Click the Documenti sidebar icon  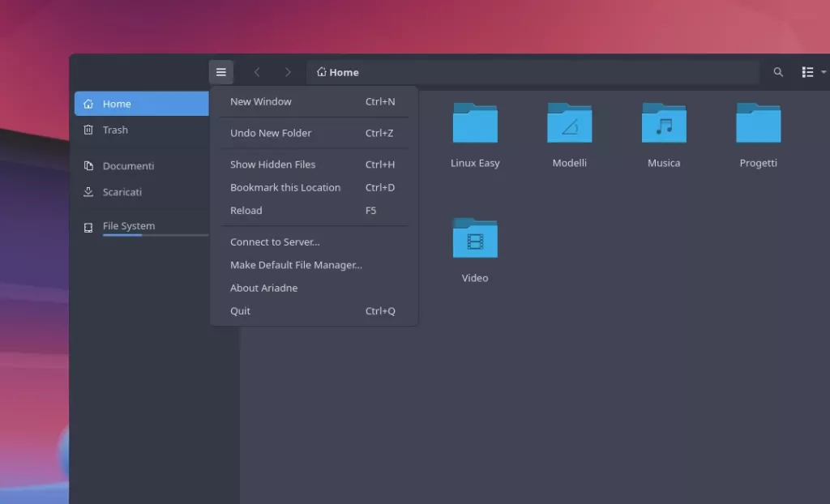[88, 166]
